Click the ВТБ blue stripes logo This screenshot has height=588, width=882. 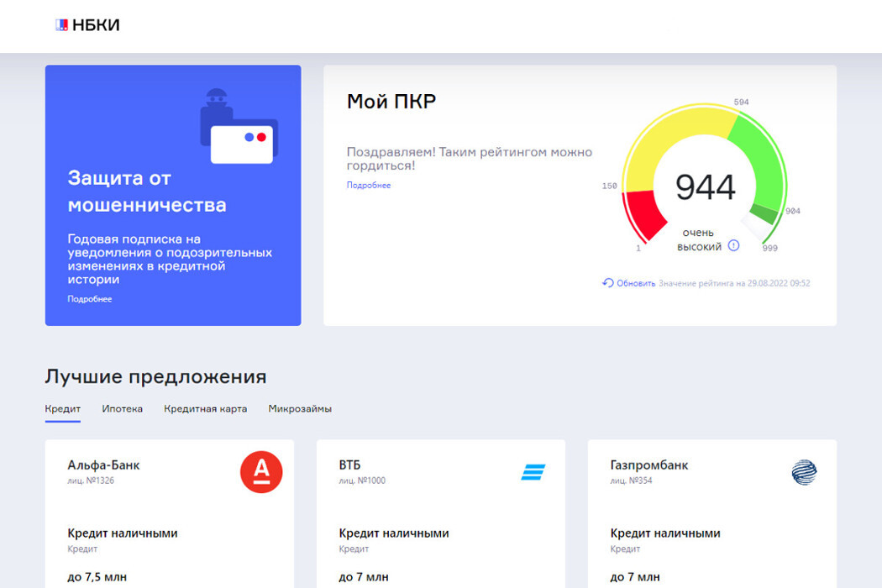point(533,472)
